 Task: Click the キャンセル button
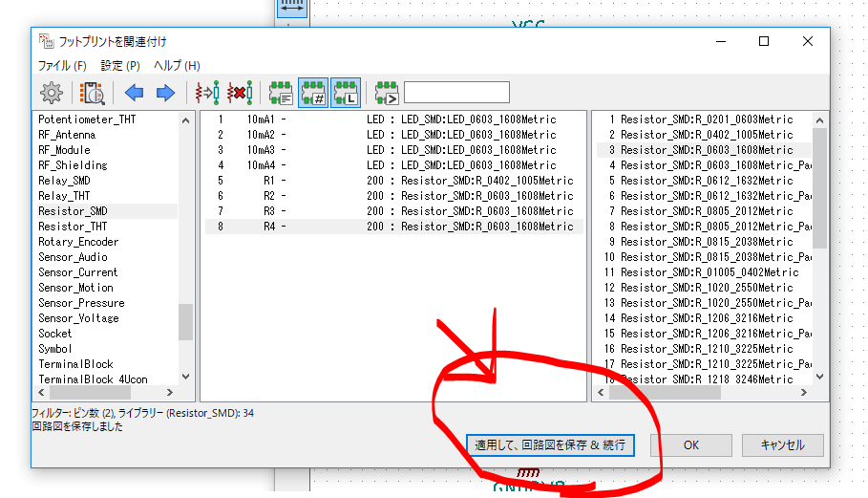(782, 445)
